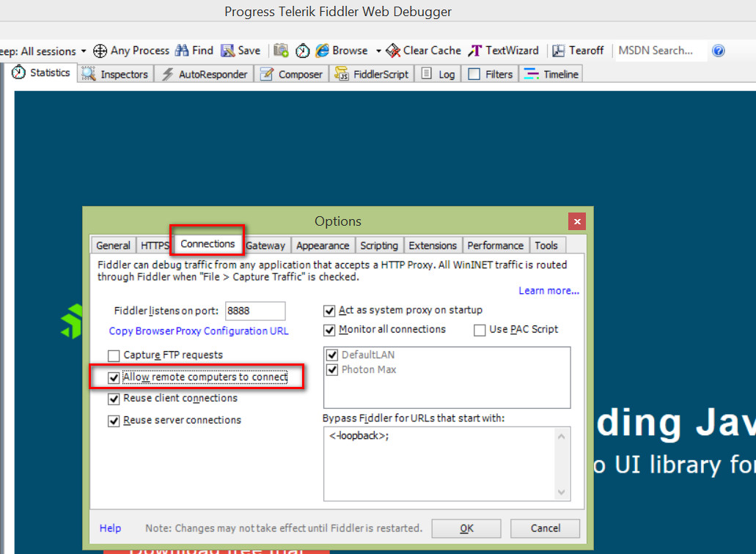Viewport: 756px width, 554px height.
Task: Open the Performance options tab
Action: 495,245
